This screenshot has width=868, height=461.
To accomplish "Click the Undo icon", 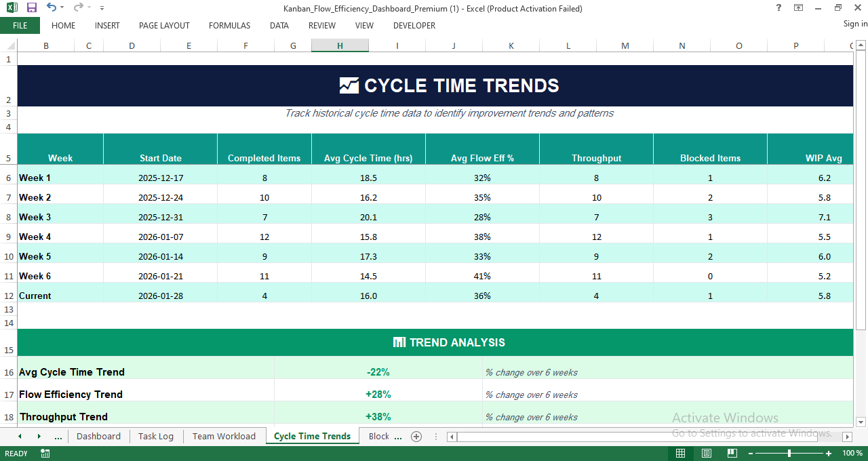I will [x=50, y=8].
